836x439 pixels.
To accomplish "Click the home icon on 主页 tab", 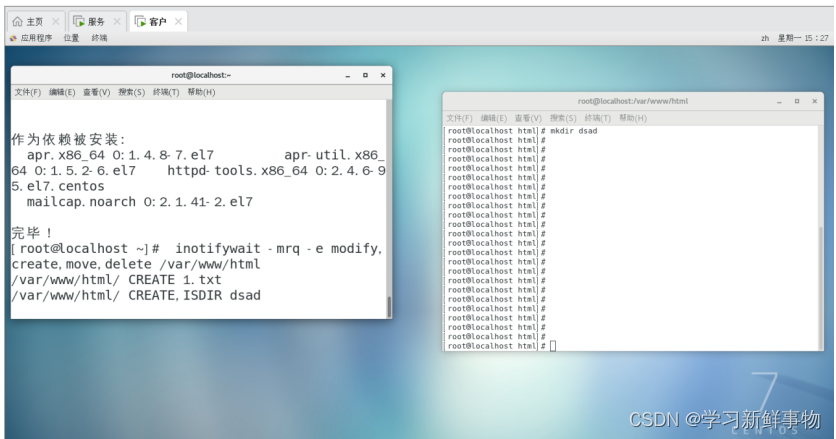I will pos(18,21).
